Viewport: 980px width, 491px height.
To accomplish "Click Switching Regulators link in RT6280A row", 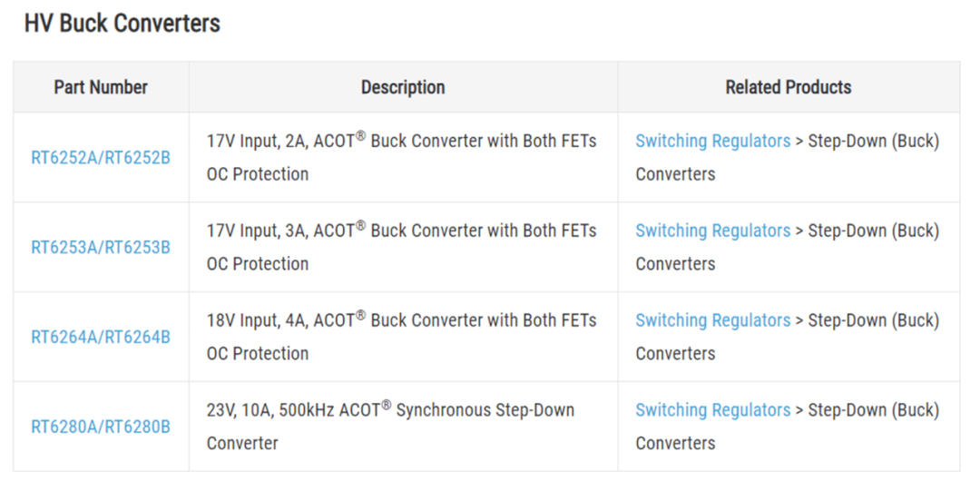I will pos(712,410).
